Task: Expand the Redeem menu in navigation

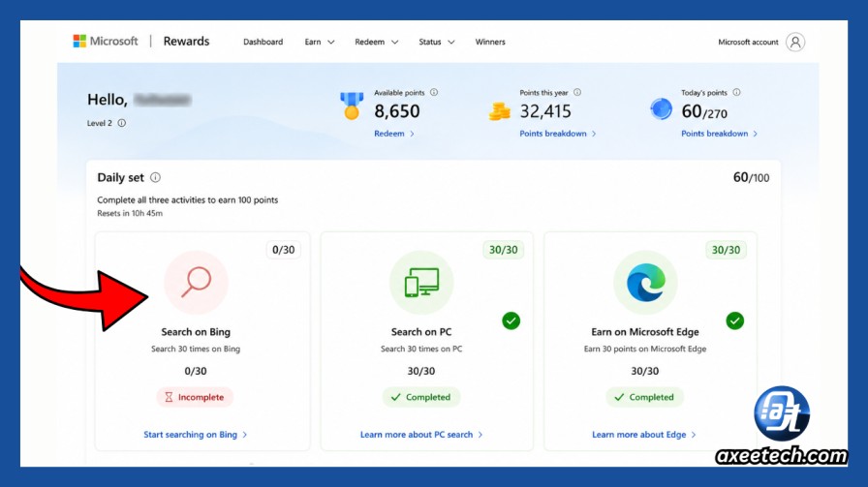Action: 377,42
